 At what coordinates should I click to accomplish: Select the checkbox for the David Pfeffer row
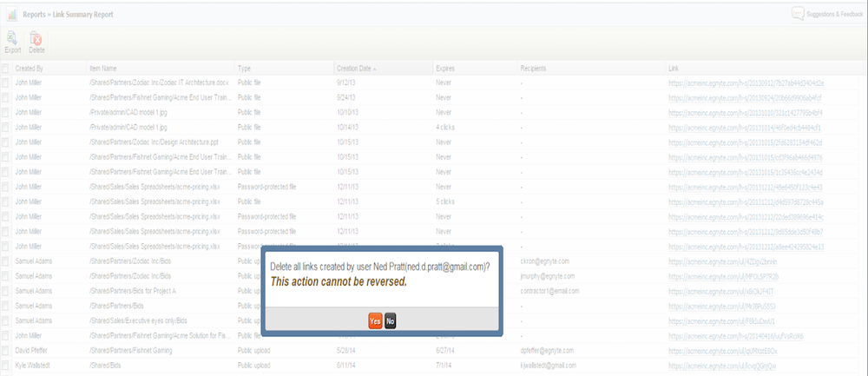pyautogui.click(x=5, y=351)
